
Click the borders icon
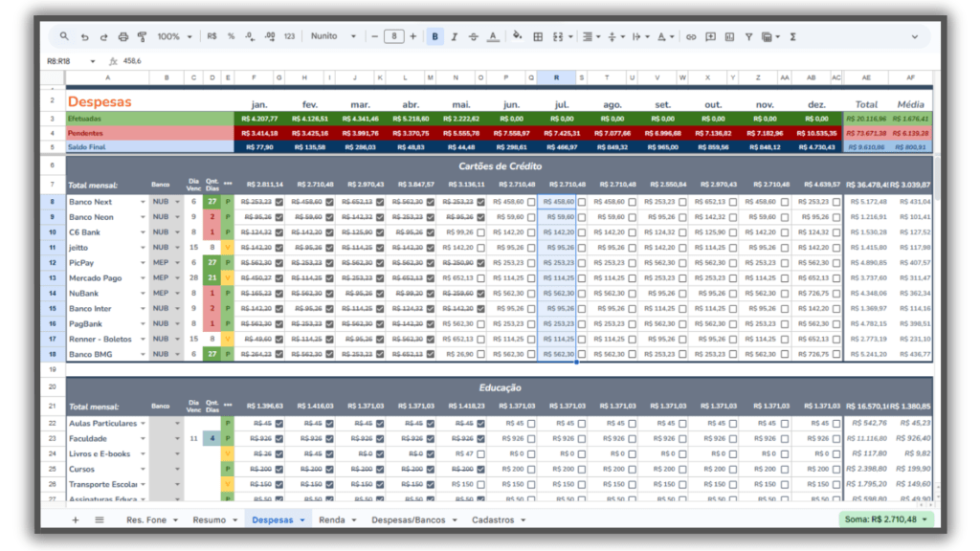[538, 36]
